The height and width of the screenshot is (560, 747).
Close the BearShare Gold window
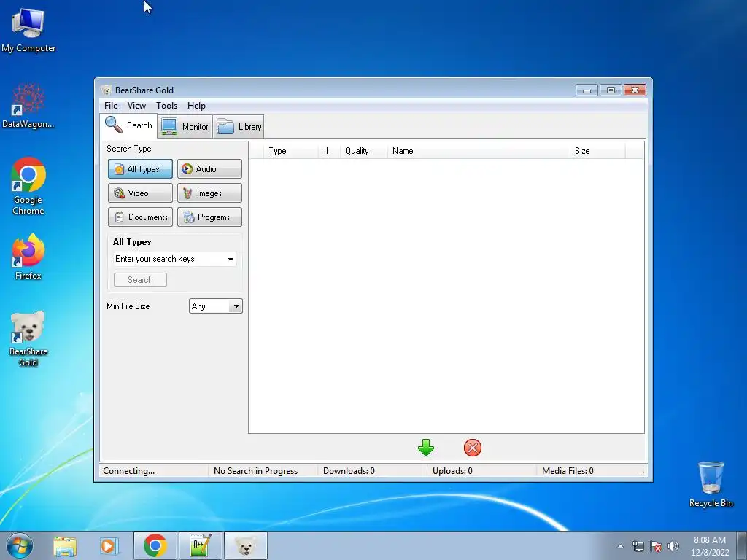point(635,90)
